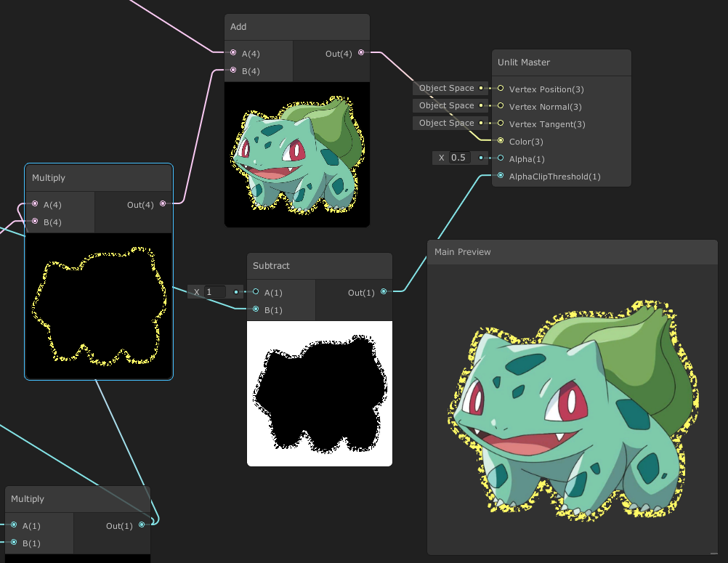Click the Alpha(1) input port
The image size is (728, 563).
501,158
